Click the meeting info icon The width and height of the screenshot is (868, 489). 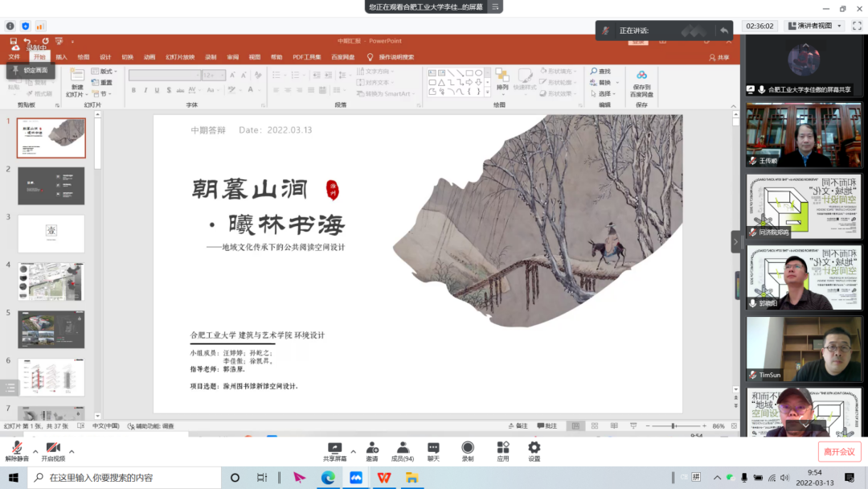[10, 26]
